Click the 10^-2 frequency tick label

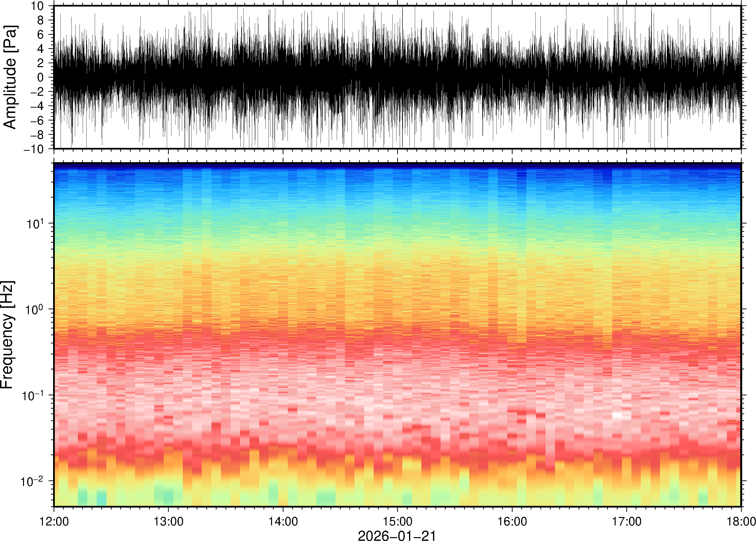[33, 481]
